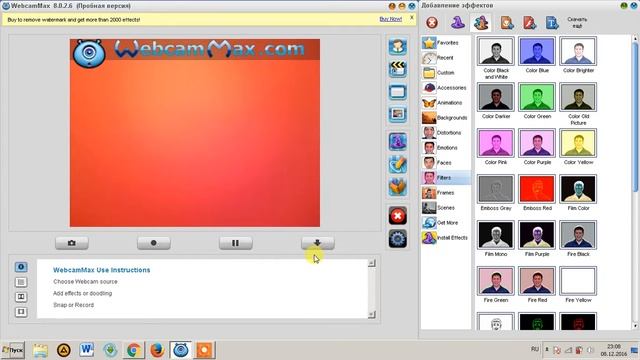The width and height of the screenshot is (640, 360).
Task: Apply Emboss Gray filter thumbnail
Action: tap(496, 189)
